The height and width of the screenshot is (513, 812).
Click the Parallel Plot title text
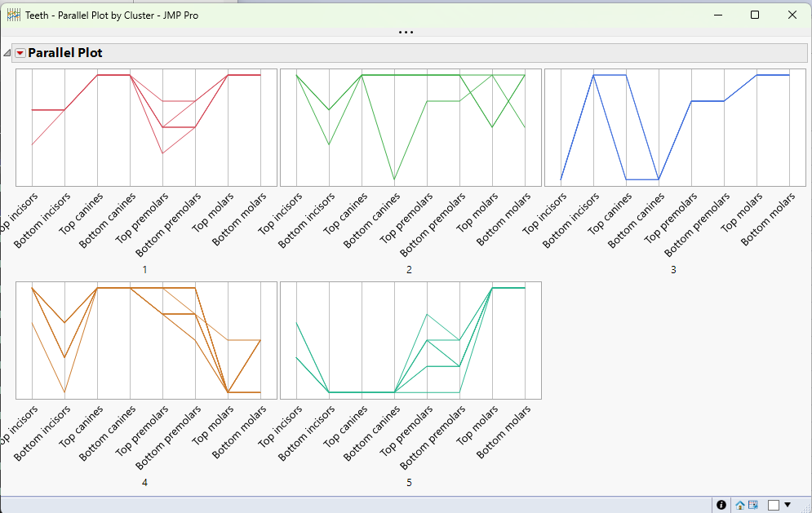(x=65, y=53)
